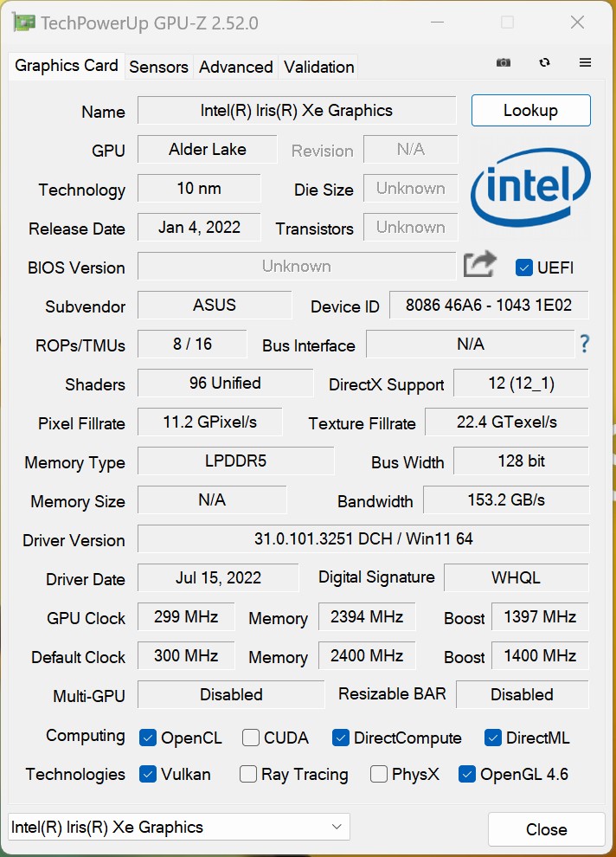The width and height of the screenshot is (616, 857).
Task: Switch to the Sensors tab
Action: (x=158, y=67)
